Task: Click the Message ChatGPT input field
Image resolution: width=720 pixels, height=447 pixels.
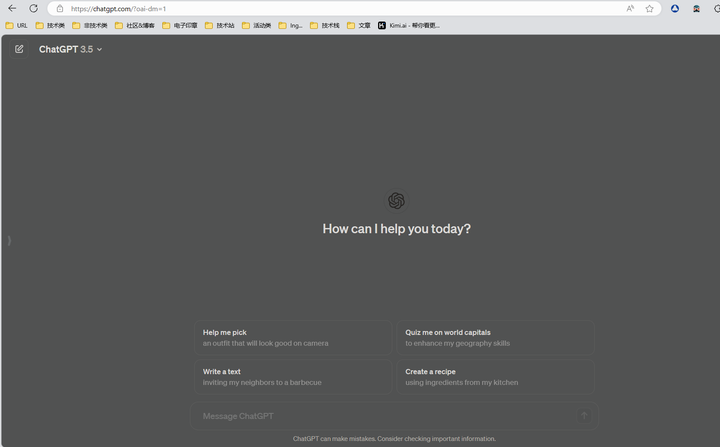Action: [380, 416]
